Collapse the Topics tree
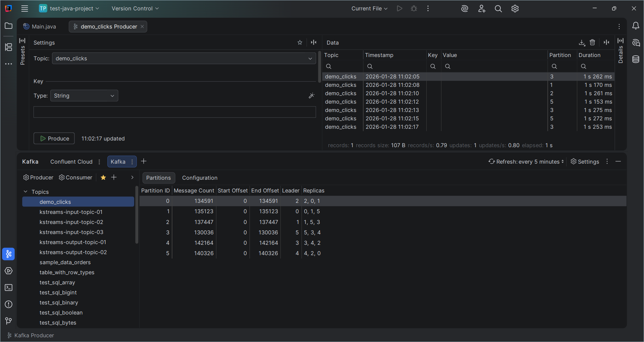 [x=25, y=191]
